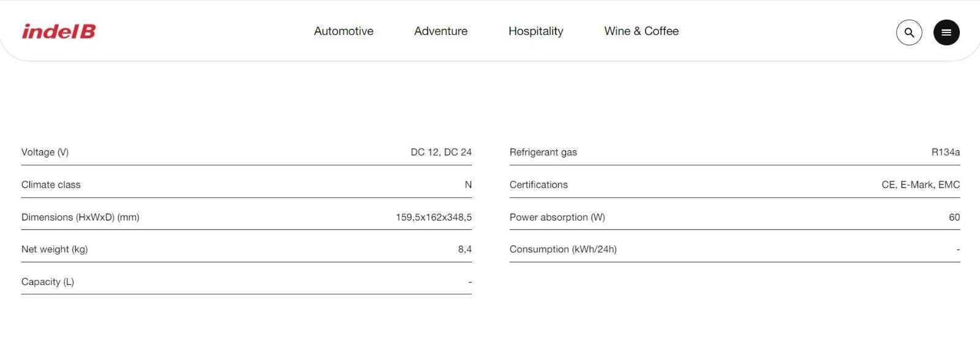Image resolution: width=980 pixels, height=364 pixels.
Task: Select the 159,5x162x348,5 dimensions value
Action: (x=434, y=217)
